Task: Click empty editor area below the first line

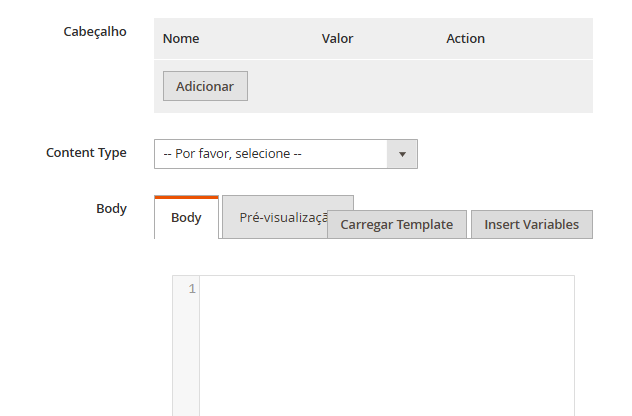Action: [x=386, y=360]
